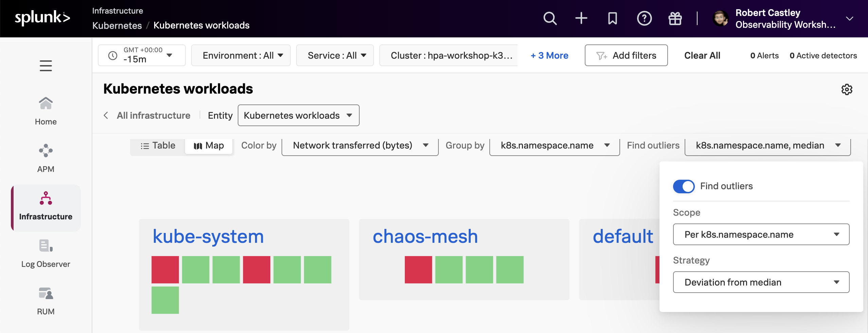
Task: Open the Scope dropdown under Find outliers
Action: [760, 234]
